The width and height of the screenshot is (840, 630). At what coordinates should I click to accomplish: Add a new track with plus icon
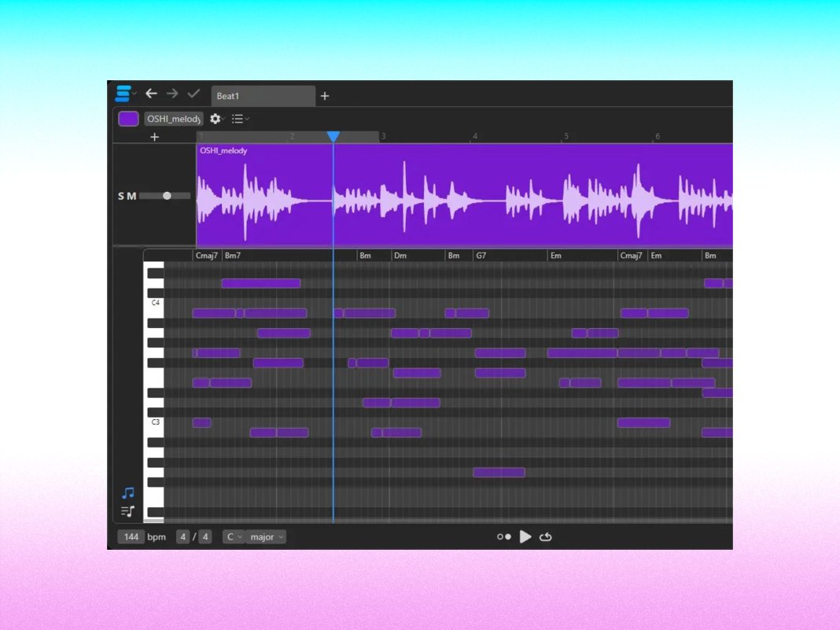155,137
